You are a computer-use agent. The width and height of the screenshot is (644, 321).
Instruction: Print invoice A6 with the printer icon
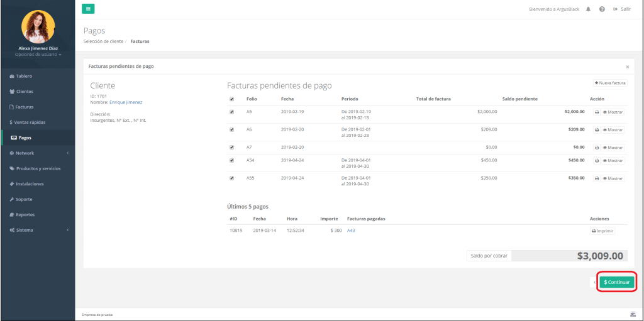pos(597,129)
